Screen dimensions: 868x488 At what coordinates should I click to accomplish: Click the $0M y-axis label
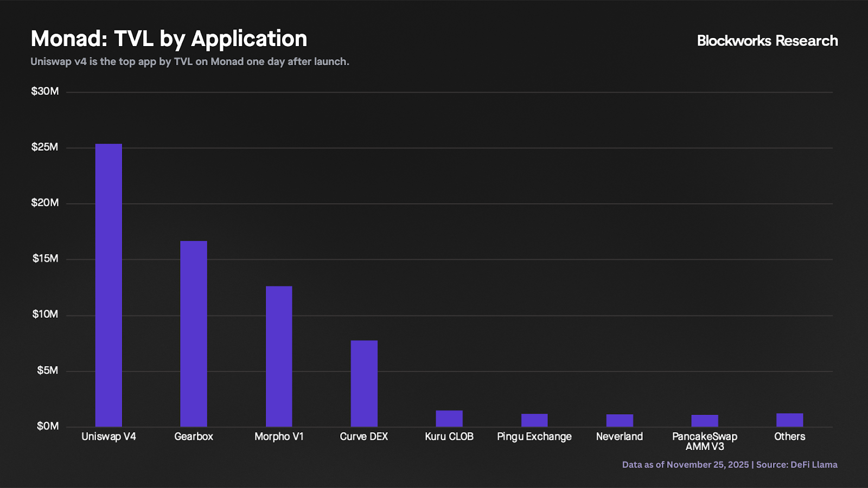point(47,426)
